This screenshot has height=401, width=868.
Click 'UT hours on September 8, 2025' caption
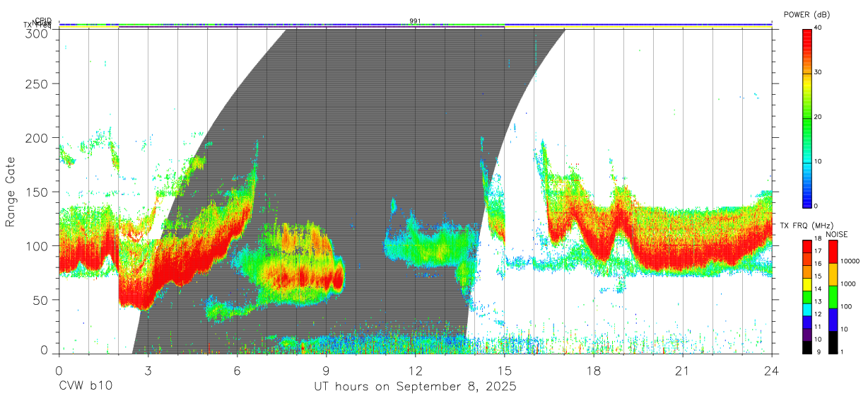pos(415,387)
